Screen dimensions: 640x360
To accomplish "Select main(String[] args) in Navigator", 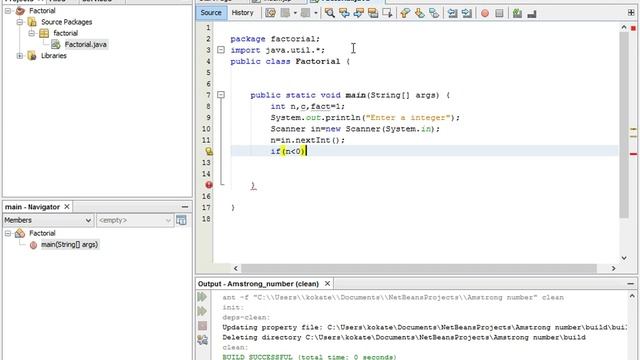I will click(69, 245).
